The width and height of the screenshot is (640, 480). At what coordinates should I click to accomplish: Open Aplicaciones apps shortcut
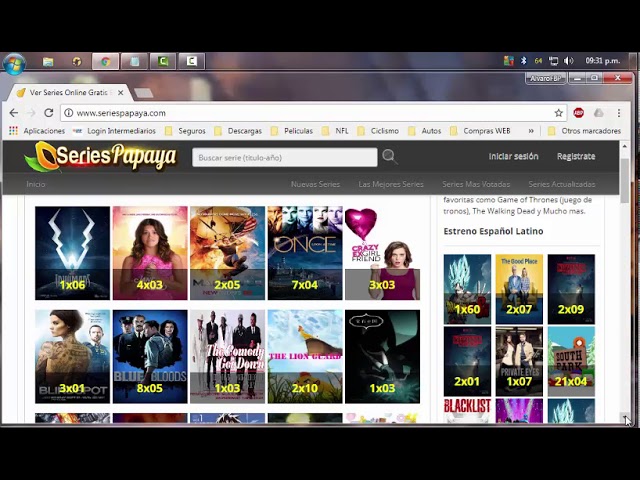click(37, 131)
